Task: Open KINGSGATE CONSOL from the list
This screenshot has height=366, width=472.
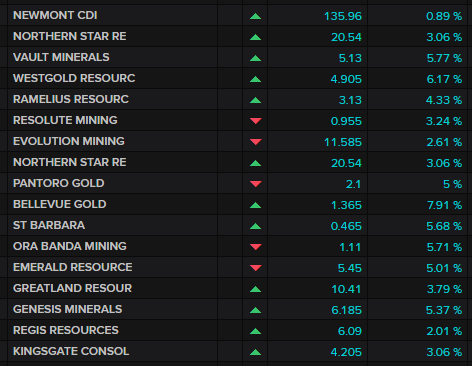Action: 71,351
